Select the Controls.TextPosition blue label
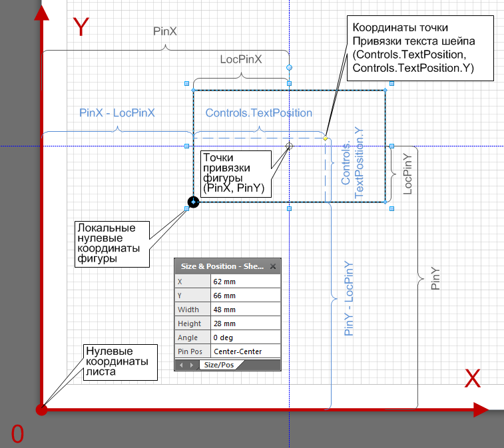504x448 pixels. [258, 113]
